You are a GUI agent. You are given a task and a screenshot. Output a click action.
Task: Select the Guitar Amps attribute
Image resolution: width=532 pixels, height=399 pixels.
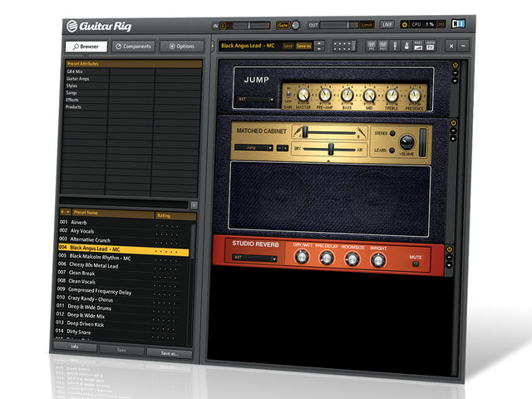point(77,79)
